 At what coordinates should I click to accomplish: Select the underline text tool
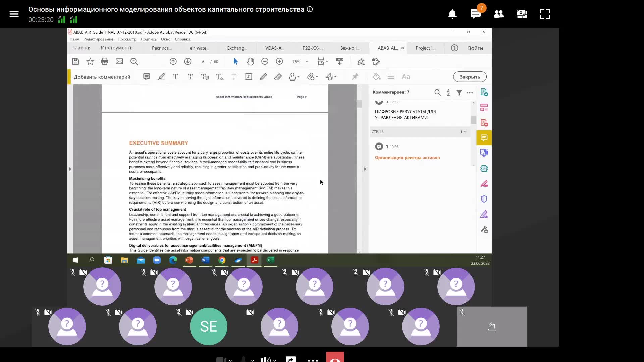[176, 77]
